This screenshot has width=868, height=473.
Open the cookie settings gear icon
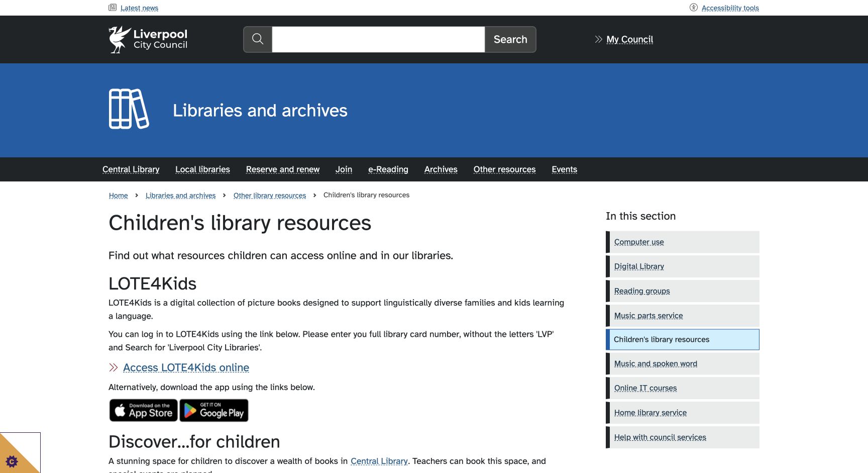pos(12,461)
